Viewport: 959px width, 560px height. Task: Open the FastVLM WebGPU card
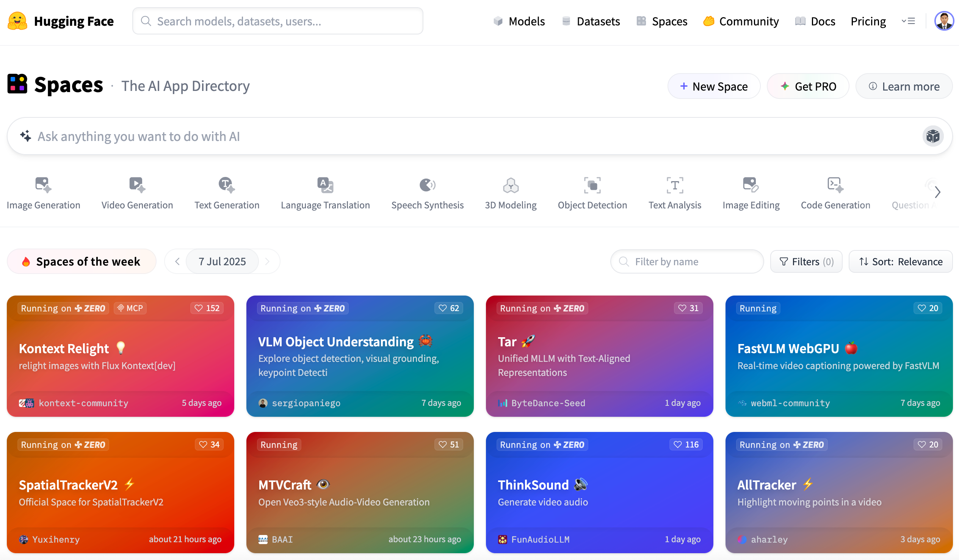click(x=839, y=356)
